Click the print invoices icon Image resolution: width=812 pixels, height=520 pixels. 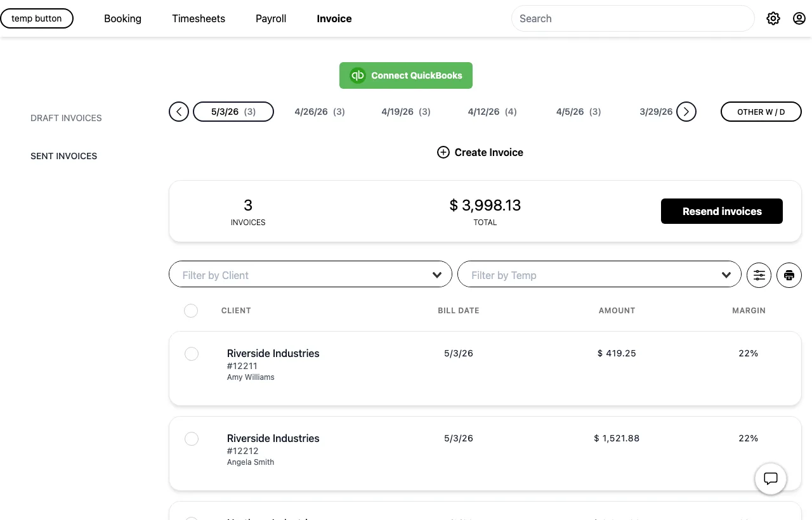point(789,275)
